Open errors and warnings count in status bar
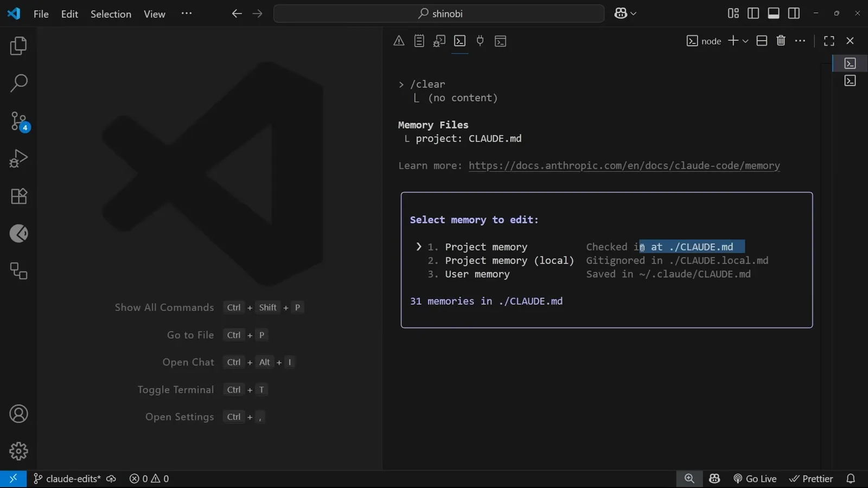Screen dimensions: 868x488 tap(149, 479)
